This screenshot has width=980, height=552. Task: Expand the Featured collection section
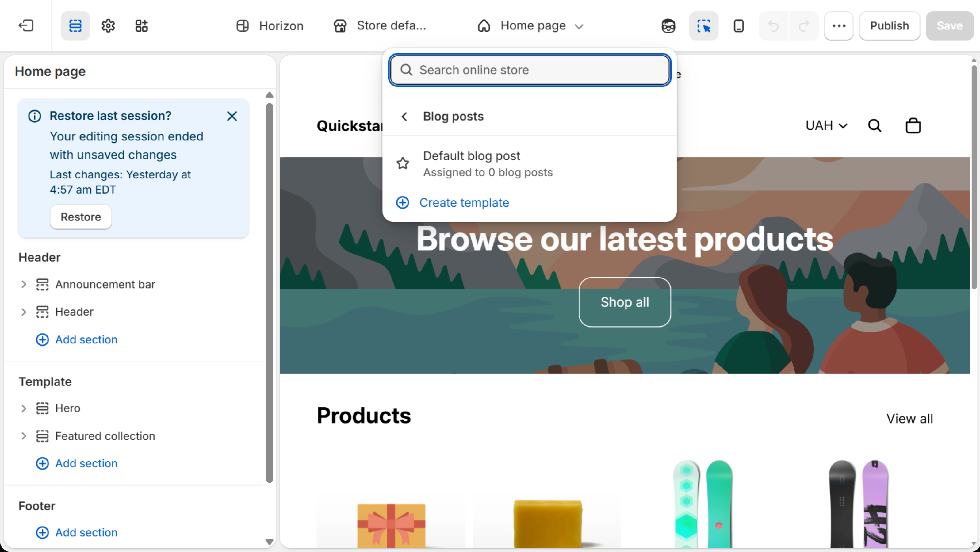[x=24, y=436]
